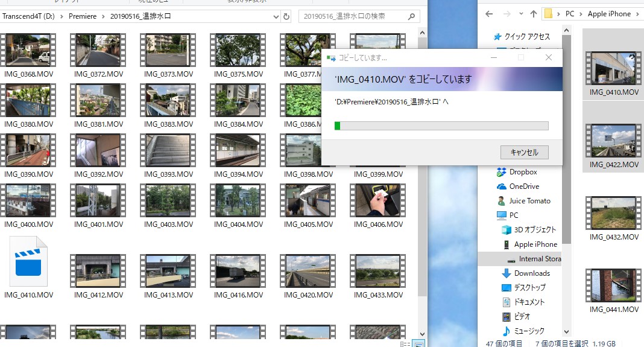The image size is (644, 347).
Task: Expand the left address bar history dropdown
Action: click(x=276, y=16)
